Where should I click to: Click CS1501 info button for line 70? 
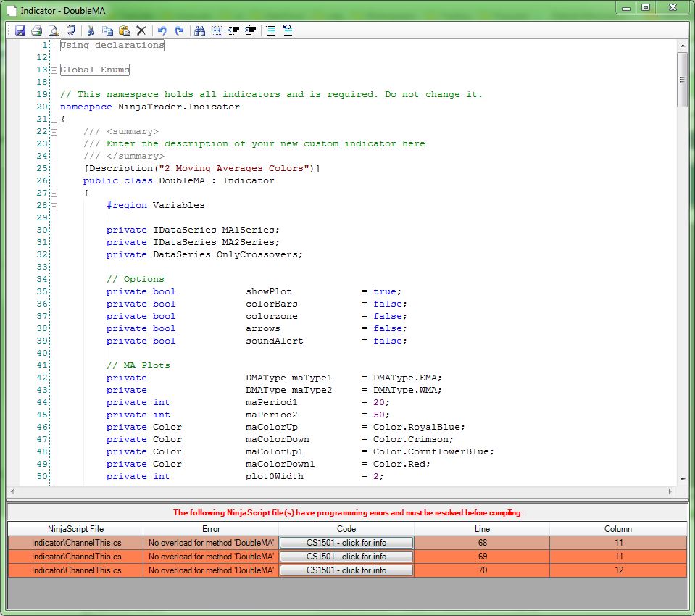click(x=346, y=570)
